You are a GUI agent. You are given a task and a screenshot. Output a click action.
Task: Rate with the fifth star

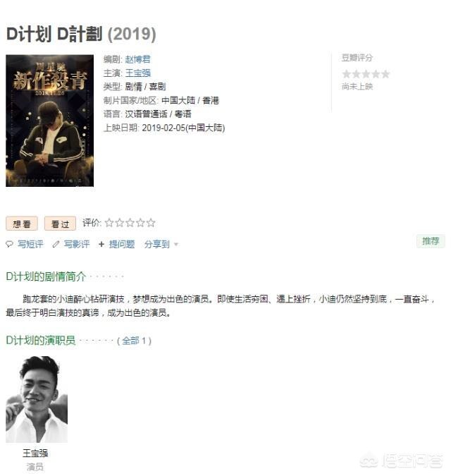pos(151,223)
